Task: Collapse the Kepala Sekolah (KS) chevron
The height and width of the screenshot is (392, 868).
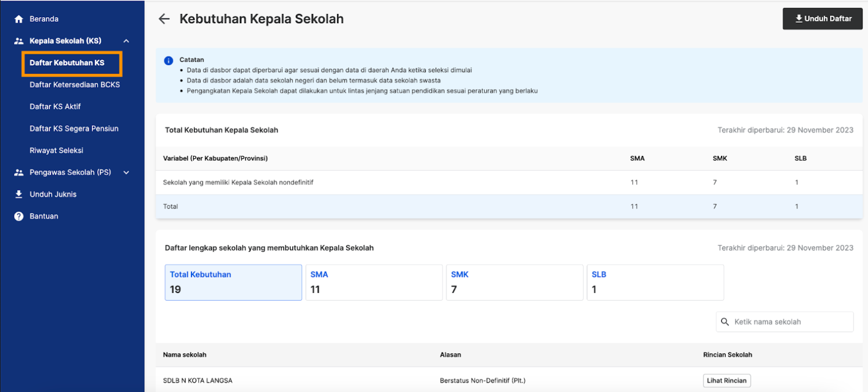Action: click(126, 41)
